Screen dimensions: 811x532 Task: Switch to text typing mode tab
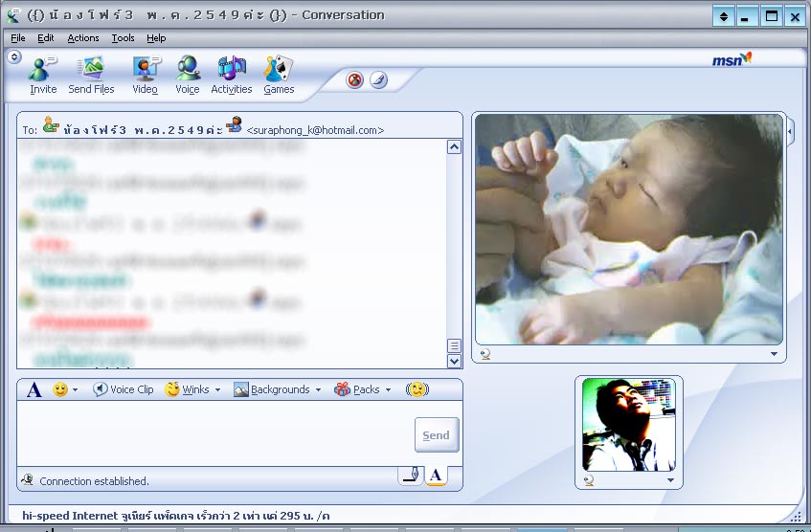(x=436, y=475)
